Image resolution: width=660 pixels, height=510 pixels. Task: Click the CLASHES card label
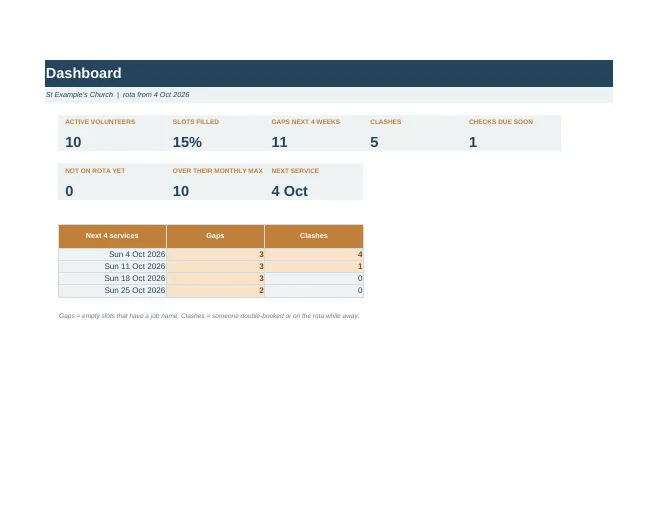coord(386,122)
